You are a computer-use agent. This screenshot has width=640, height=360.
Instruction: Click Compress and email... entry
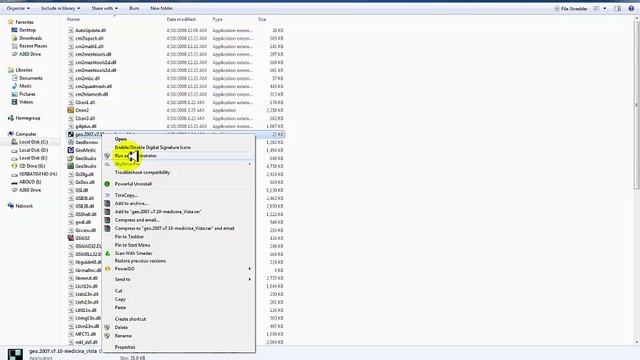(137, 220)
